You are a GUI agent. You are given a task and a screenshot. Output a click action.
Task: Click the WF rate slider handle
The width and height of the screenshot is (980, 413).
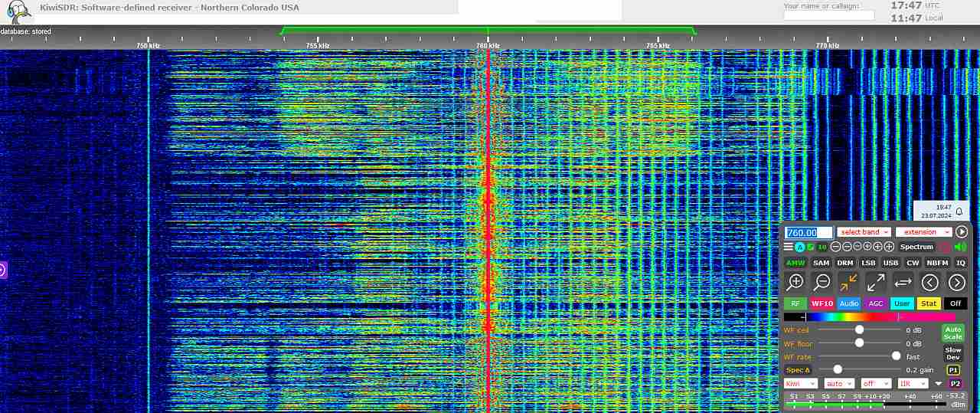(896, 356)
